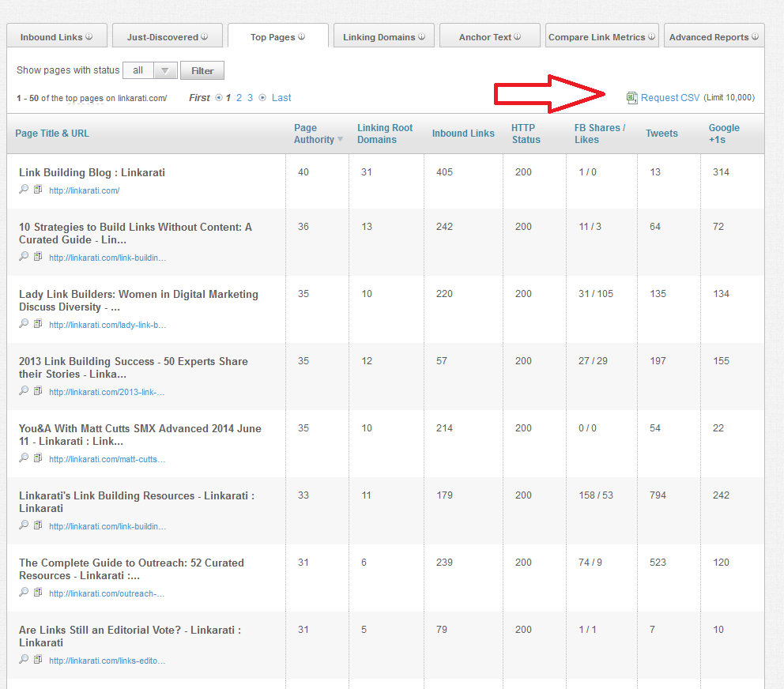Click previous-page circle icon beside First

pos(218,97)
